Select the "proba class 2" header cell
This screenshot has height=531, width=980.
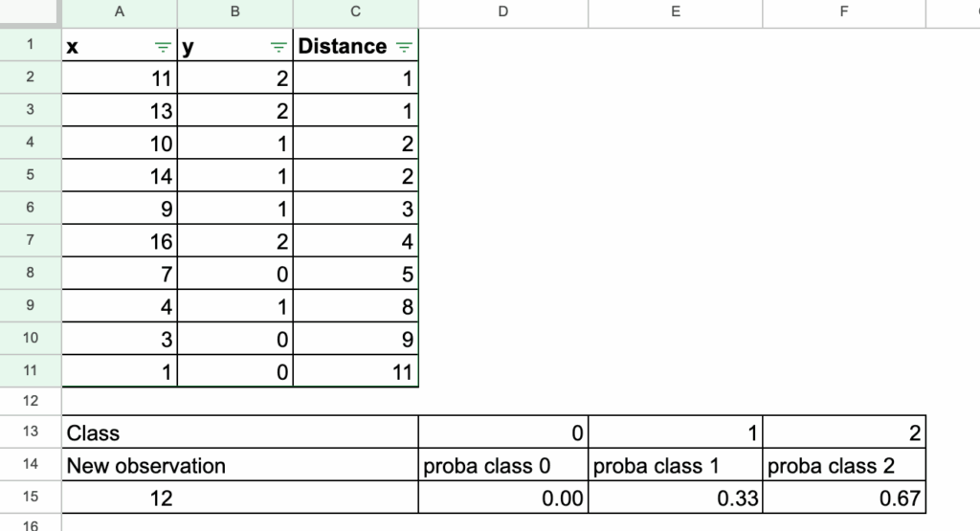[844, 466]
